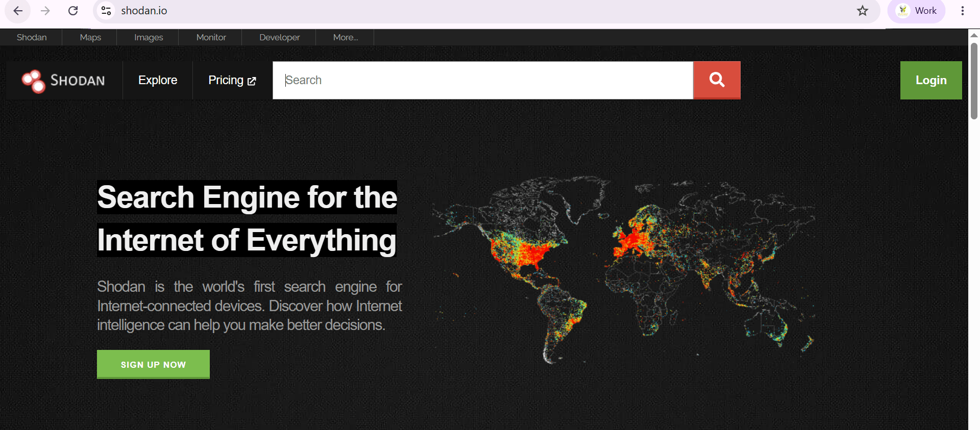Click the SIGN UP NOW button

153,364
